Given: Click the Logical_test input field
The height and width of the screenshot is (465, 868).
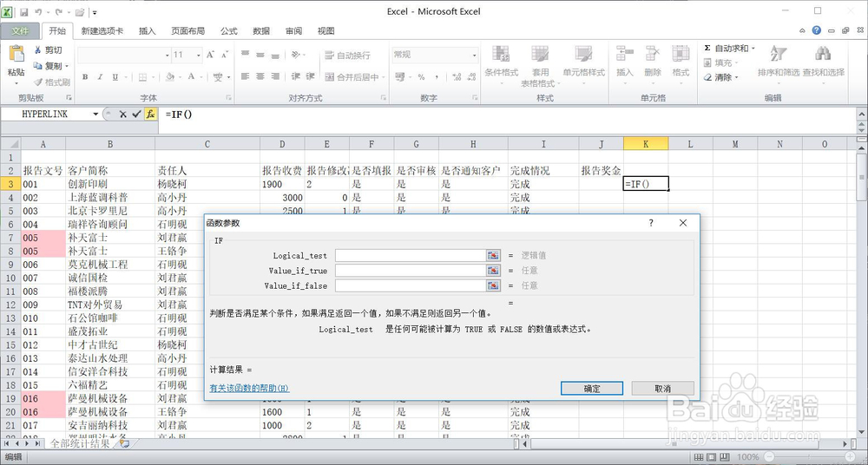Looking at the screenshot, I should [x=411, y=255].
